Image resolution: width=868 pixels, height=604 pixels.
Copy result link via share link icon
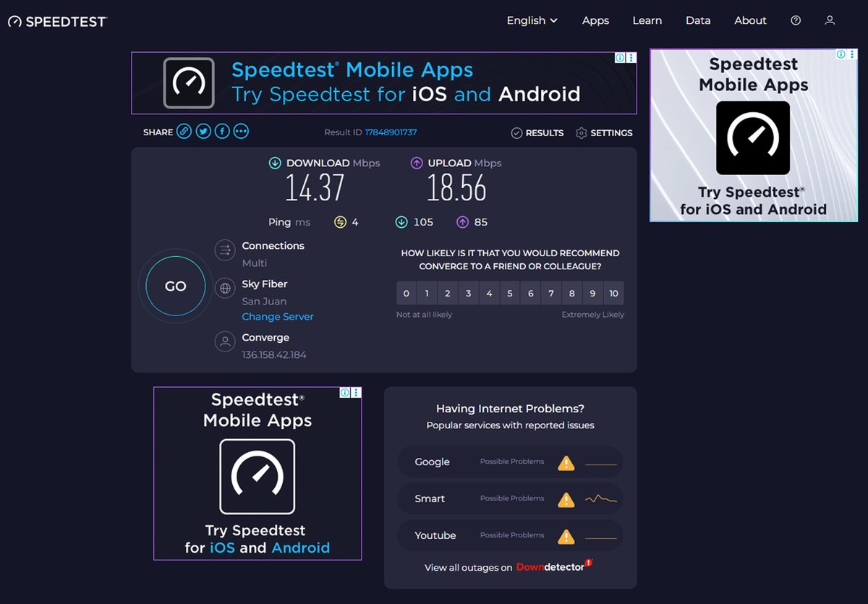(184, 132)
